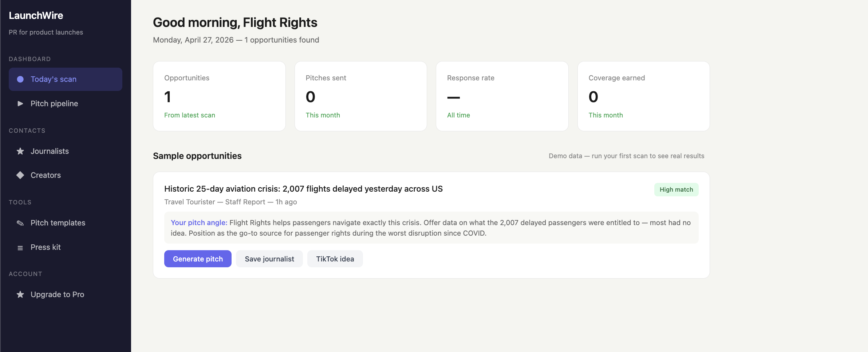Screen dimensions: 868x352
Task: Click the Press kit list icon
Action: click(20, 247)
